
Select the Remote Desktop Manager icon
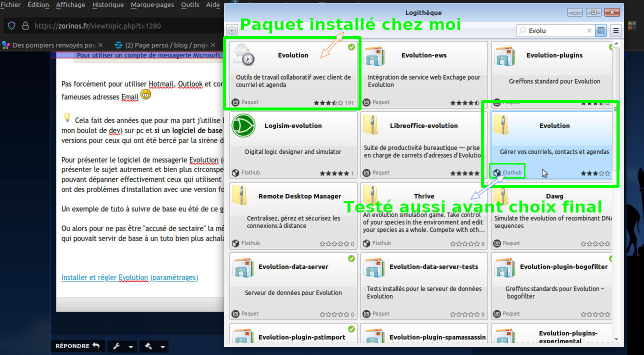tap(244, 196)
